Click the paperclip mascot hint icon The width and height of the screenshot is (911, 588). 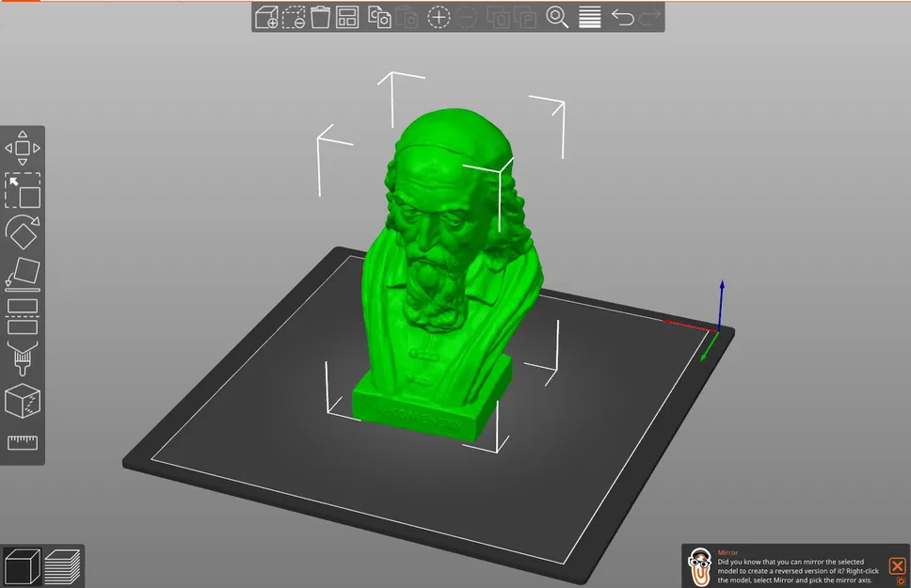pos(699,566)
